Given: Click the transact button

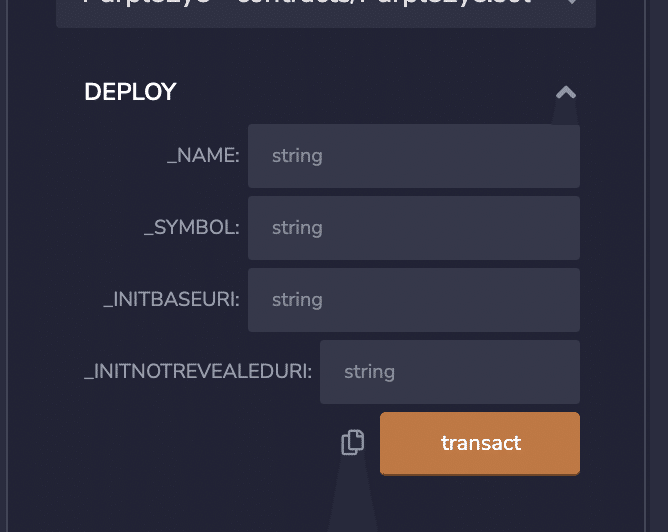Looking at the screenshot, I should 480,443.
